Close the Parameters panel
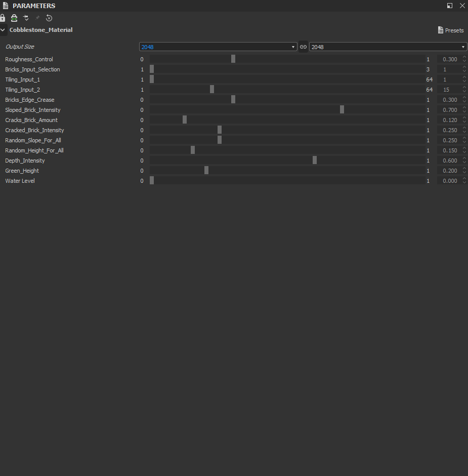Viewport: 468px width, 476px height. point(462,6)
